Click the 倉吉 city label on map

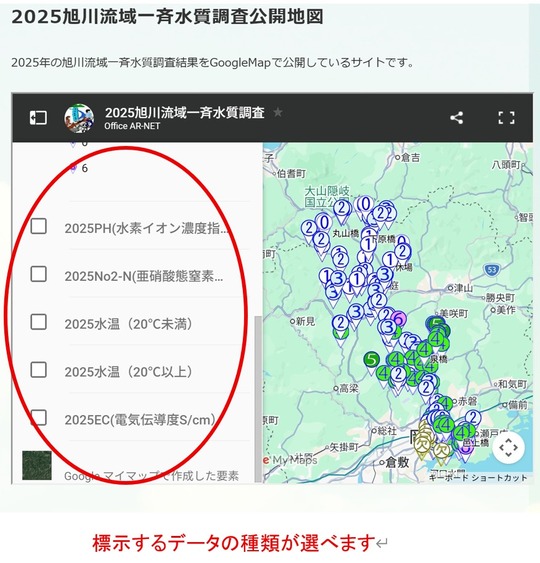point(410,158)
